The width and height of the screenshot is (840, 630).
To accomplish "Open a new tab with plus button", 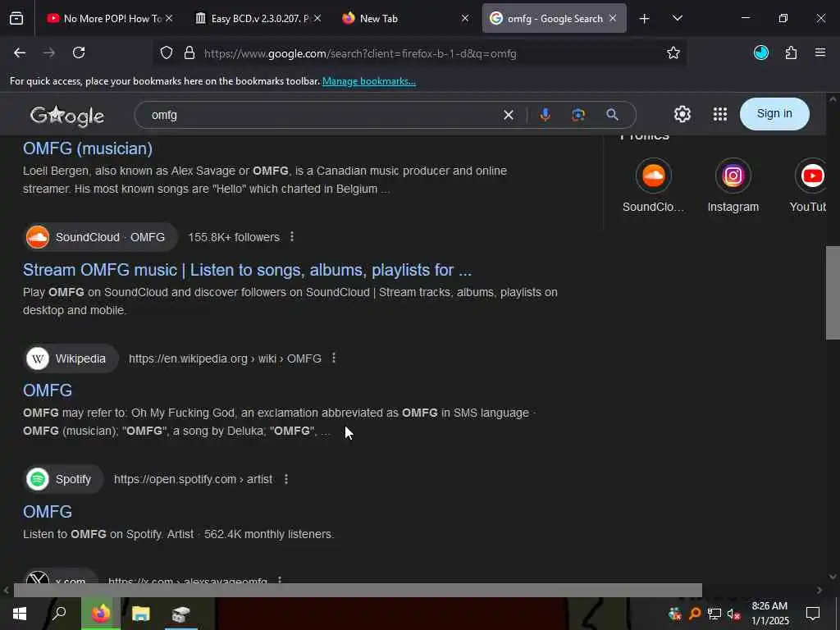I will (644, 19).
